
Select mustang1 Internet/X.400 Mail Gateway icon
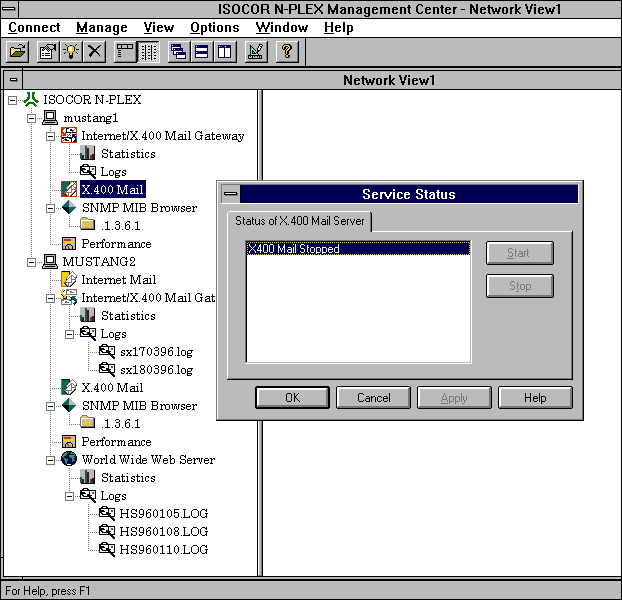click(69, 136)
